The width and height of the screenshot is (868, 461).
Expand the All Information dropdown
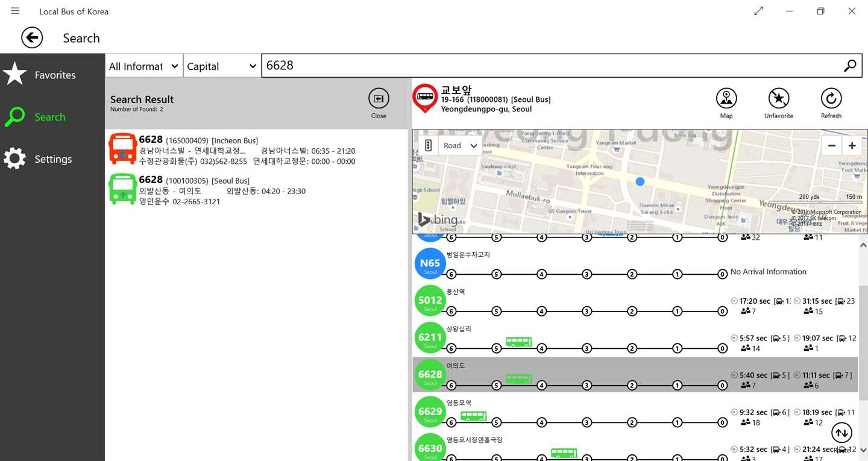[144, 66]
